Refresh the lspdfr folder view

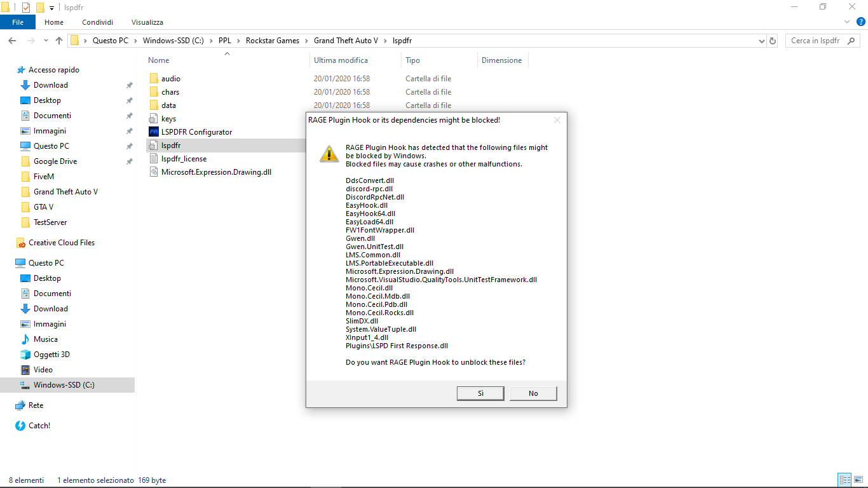(x=773, y=41)
